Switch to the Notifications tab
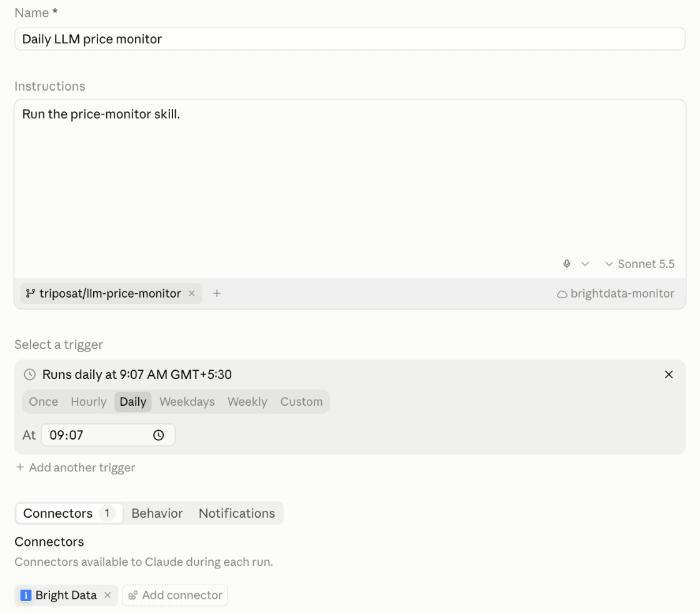 [x=237, y=513]
